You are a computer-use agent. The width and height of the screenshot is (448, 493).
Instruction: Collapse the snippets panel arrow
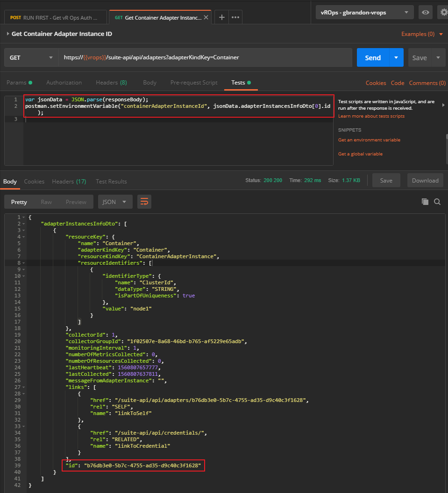click(443, 105)
